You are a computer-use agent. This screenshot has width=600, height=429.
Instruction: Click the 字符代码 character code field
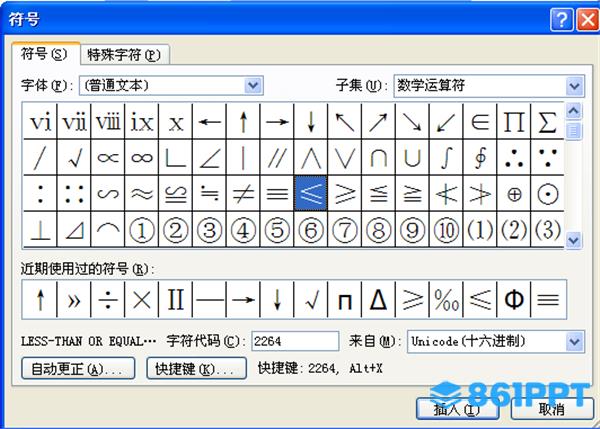coord(295,341)
